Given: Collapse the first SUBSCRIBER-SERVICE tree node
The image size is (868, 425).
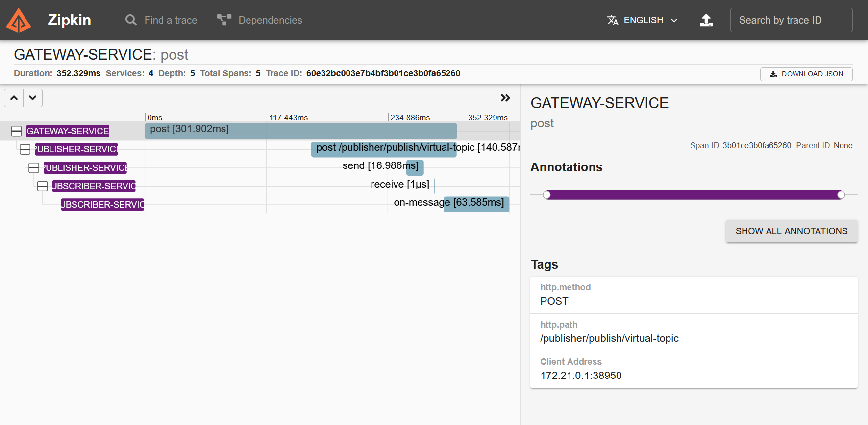Looking at the screenshot, I should tap(43, 186).
